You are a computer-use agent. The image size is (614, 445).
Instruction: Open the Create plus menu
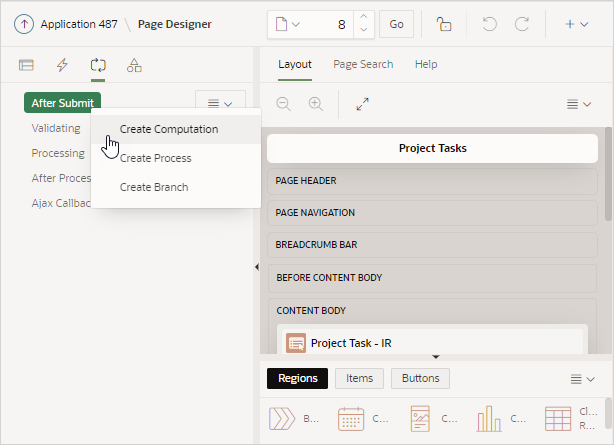[577, 24]
